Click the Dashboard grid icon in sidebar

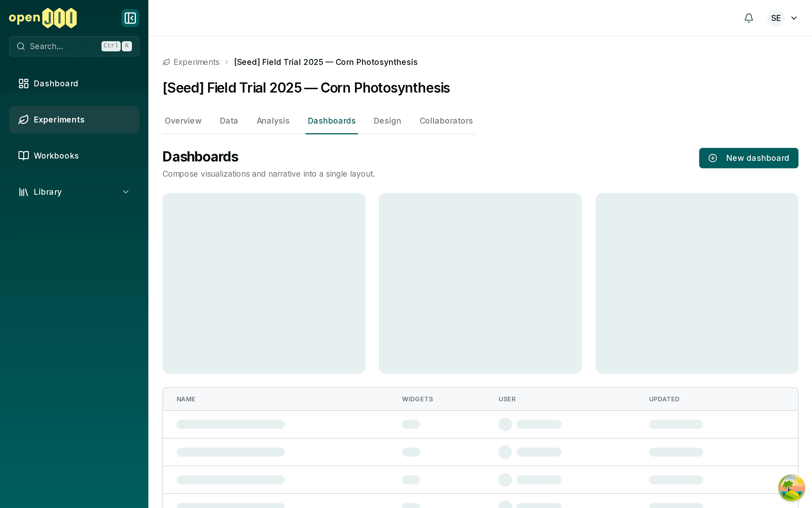(23, 84)
